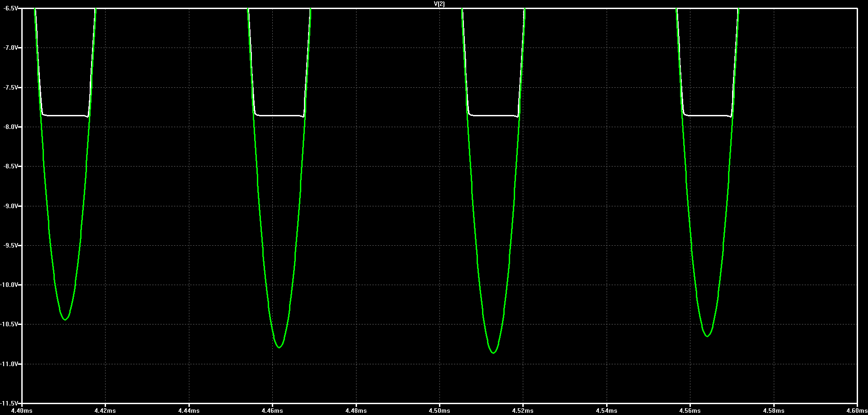Select the -8.5V vertical axis label
Image resolution: width=868 pixels, height=415 pixels.
coord(11,166)
